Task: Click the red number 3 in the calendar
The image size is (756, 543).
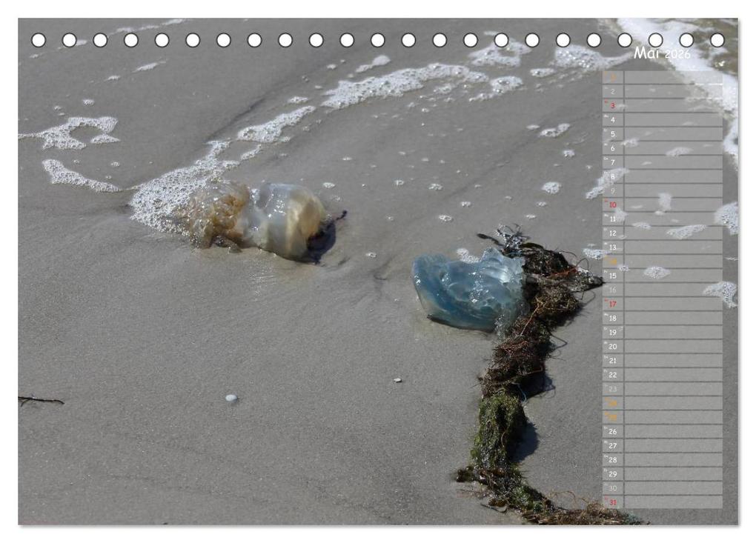Action: point(612,105)
